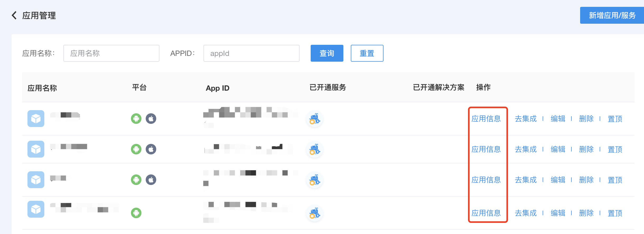This screenshot has height=234, width=644.
Task: Open 应用信息 for the fourth row app
Action: point(486,213)
